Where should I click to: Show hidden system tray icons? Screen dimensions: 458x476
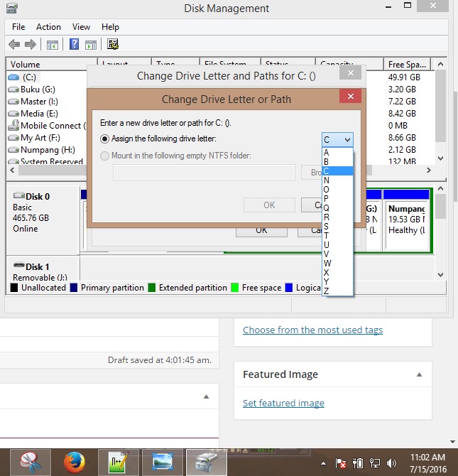pos(324,463)
